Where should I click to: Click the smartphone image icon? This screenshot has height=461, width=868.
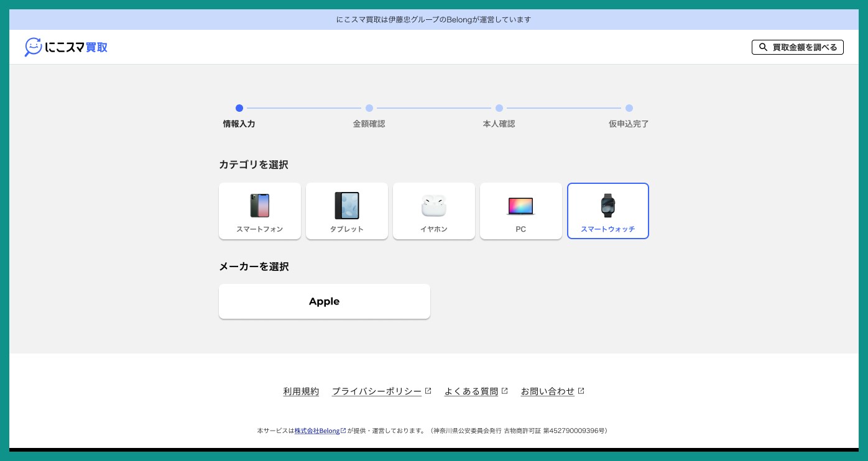[260, 206]
